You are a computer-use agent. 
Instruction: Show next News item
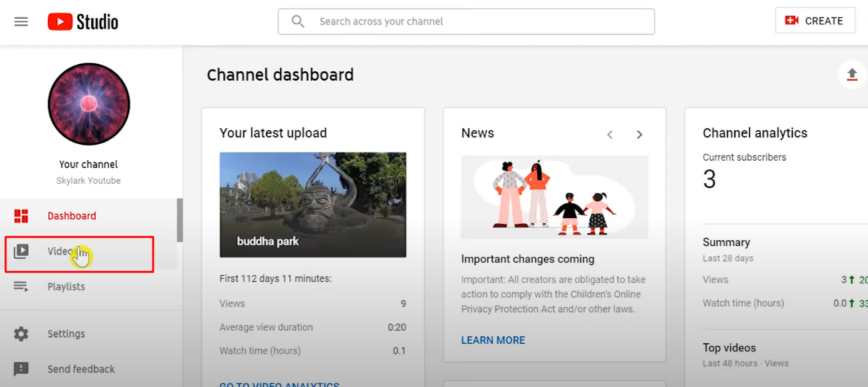(639, 134)
